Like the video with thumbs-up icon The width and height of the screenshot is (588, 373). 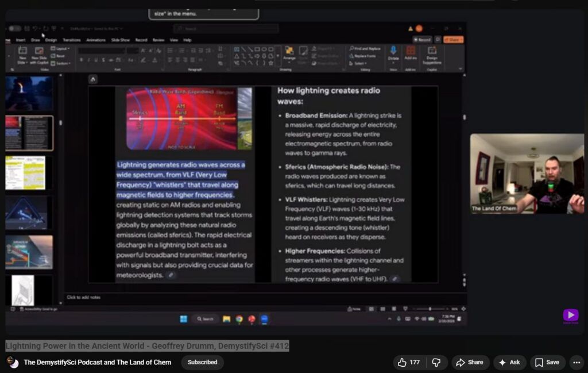tap(409, 363)
